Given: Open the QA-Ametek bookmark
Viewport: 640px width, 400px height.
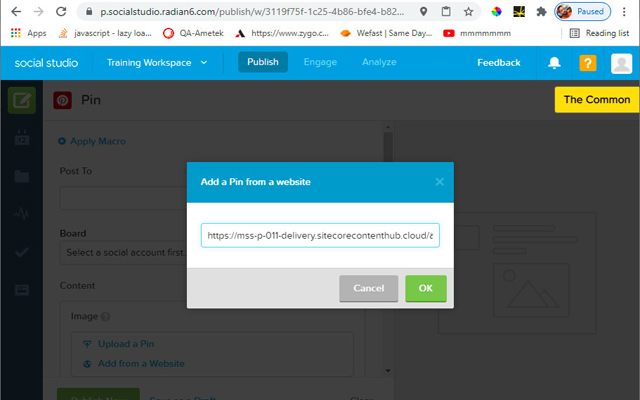Looking at the screenshot, I should click(193, 33).
